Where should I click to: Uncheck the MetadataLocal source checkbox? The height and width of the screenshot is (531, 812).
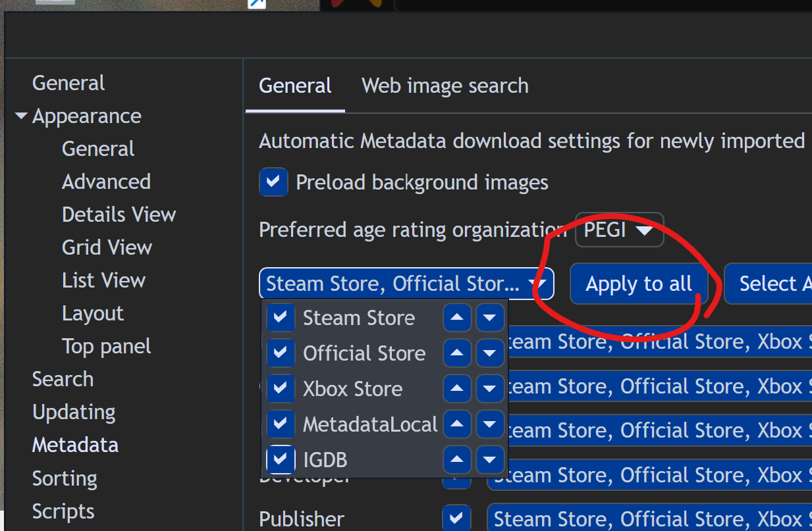tap(281, 424)
